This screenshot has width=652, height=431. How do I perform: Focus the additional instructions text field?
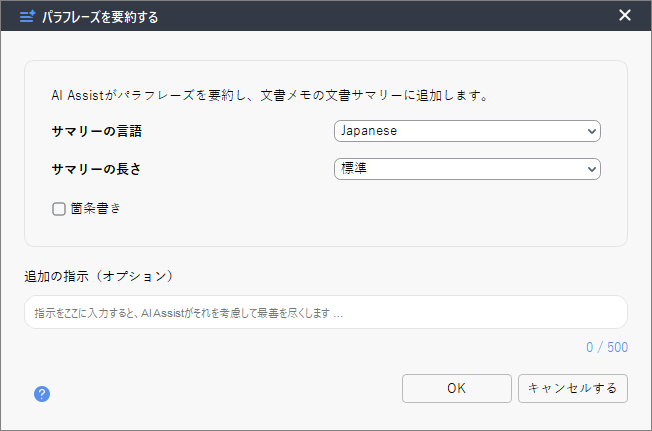pos(326,312)
